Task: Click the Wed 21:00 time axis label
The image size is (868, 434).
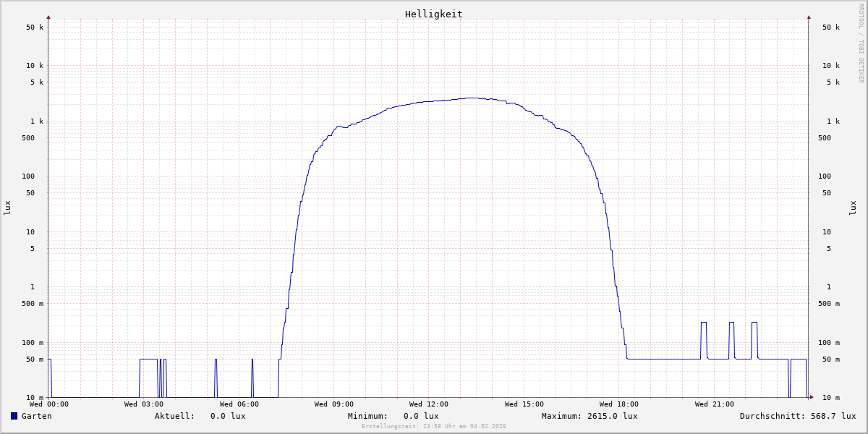Action: click(x=714, y=404)
